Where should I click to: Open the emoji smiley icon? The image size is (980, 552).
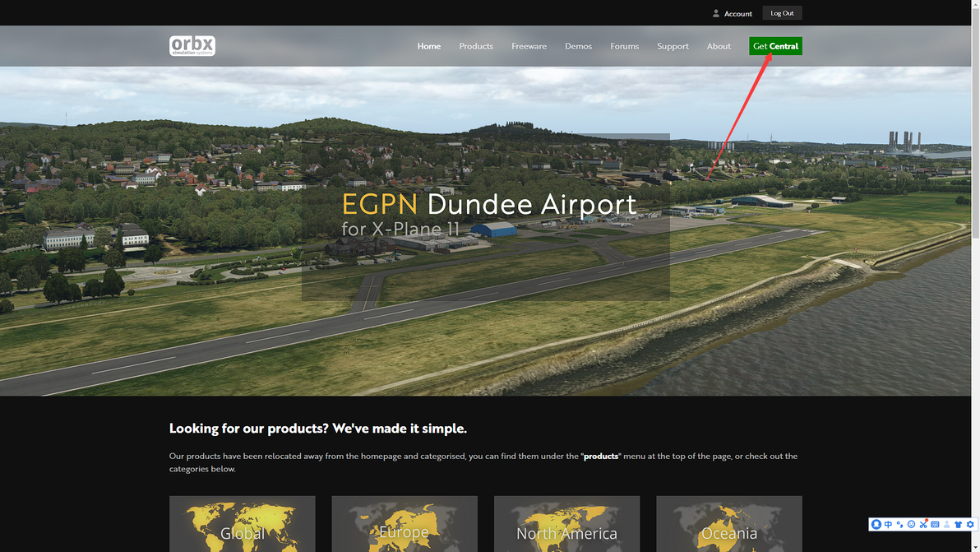pos(911,525)
